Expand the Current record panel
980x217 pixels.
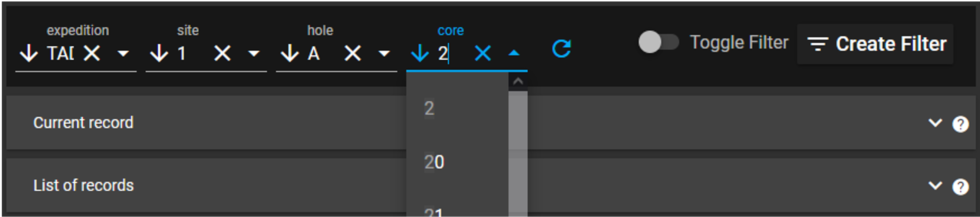click(935, 123)
